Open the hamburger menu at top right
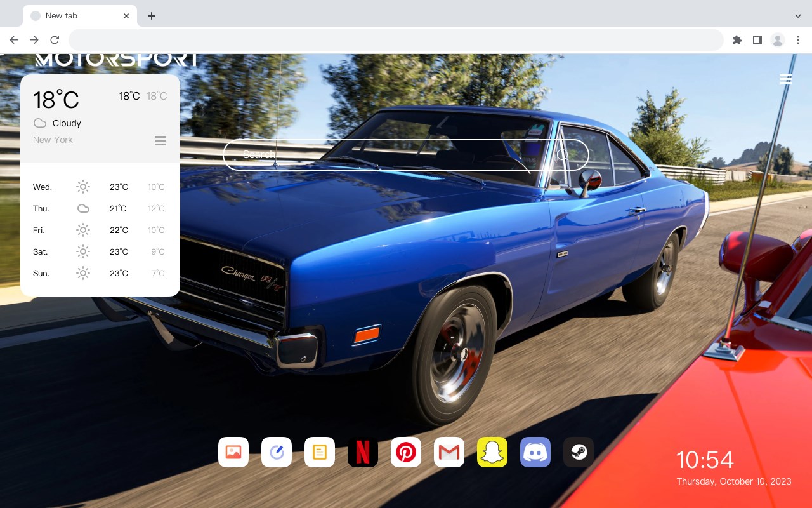Viewport: 812px width, 508px height. pyautogui.click(x=786, y=79)
